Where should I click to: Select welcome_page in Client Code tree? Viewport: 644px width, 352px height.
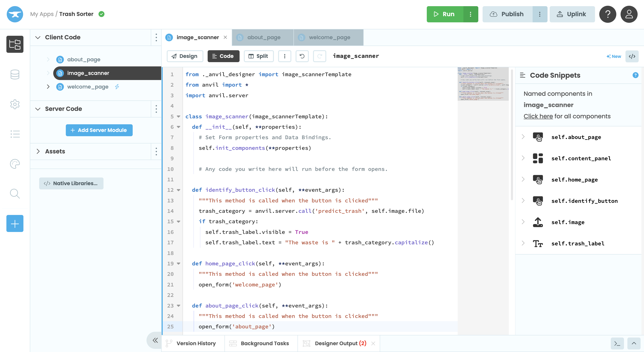click(88, 87)
